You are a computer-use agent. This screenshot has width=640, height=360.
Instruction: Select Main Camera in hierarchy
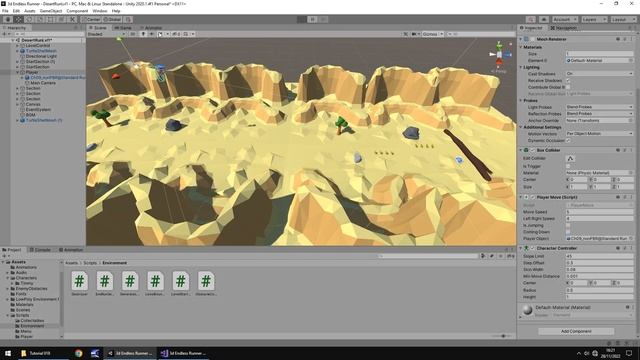(43, 83)
